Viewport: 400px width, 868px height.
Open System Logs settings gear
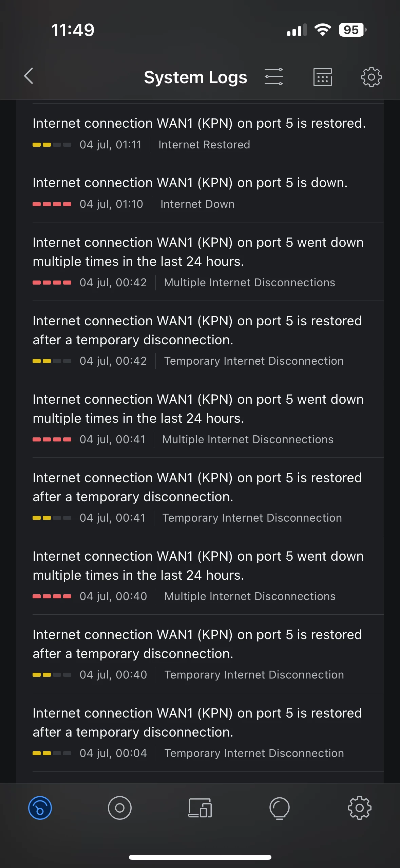[x=371, y=77]
